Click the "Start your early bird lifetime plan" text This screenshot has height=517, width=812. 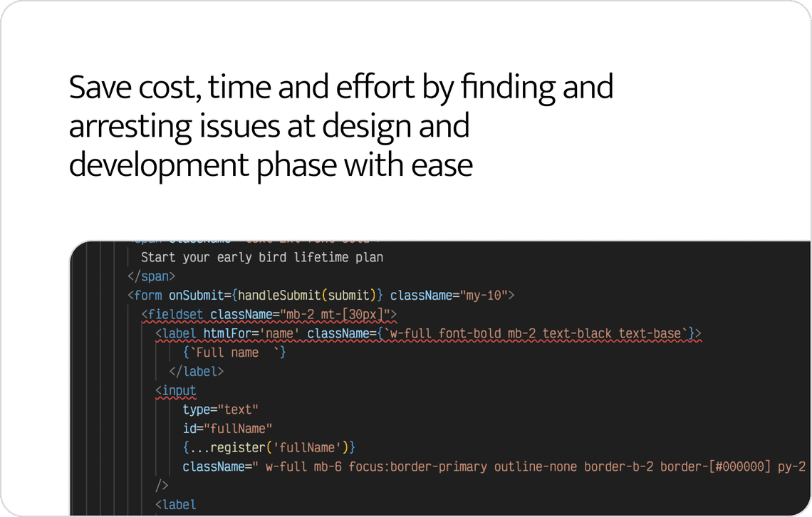tap(261, 257)
